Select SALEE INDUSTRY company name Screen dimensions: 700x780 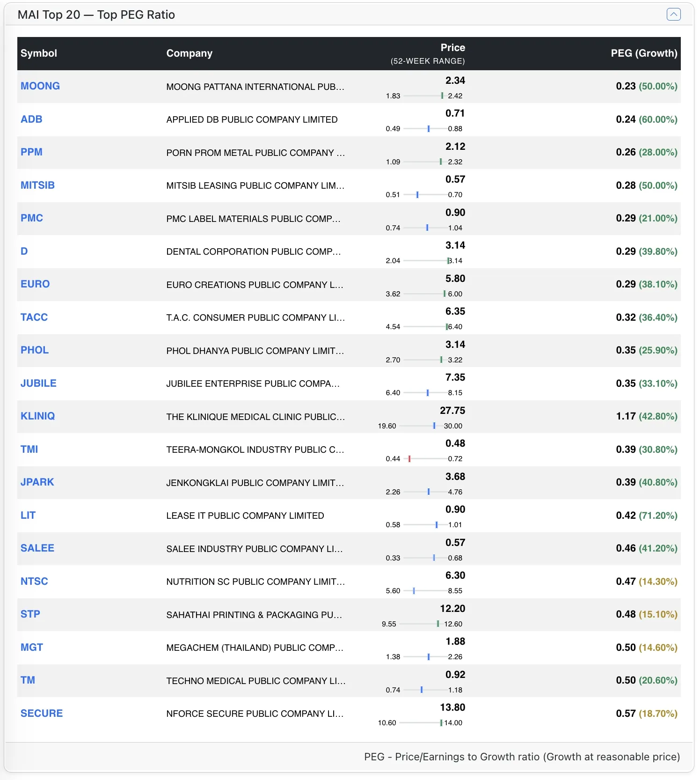pyautogui.click(x=255, y=549)
